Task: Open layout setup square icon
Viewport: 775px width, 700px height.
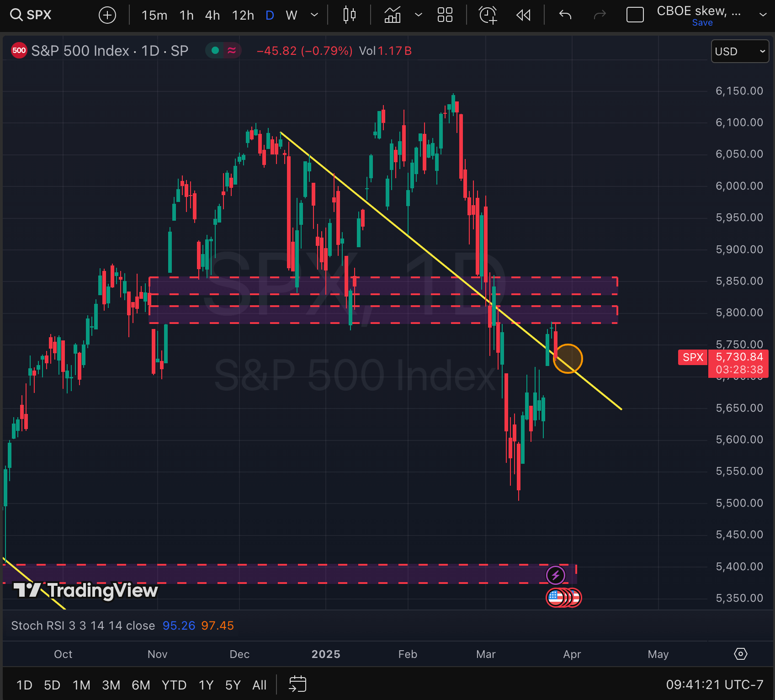Action: coord(635,15)
